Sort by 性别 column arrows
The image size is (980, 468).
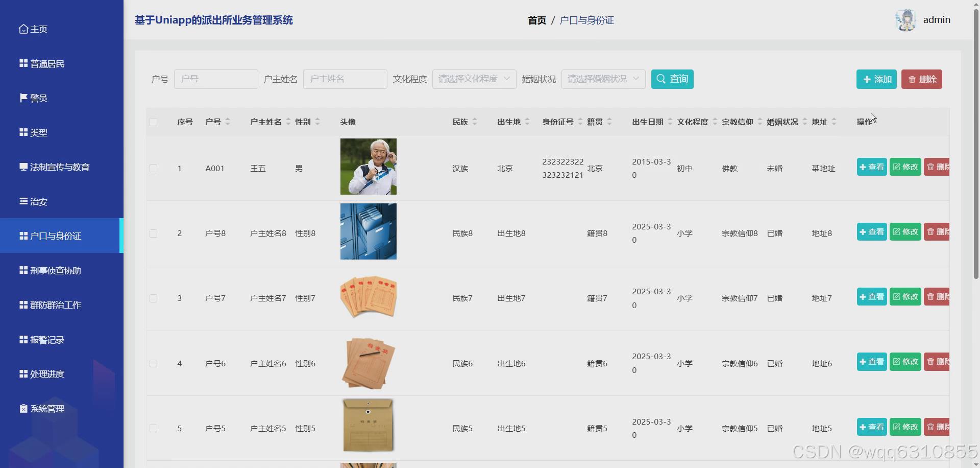coord(317,122)
